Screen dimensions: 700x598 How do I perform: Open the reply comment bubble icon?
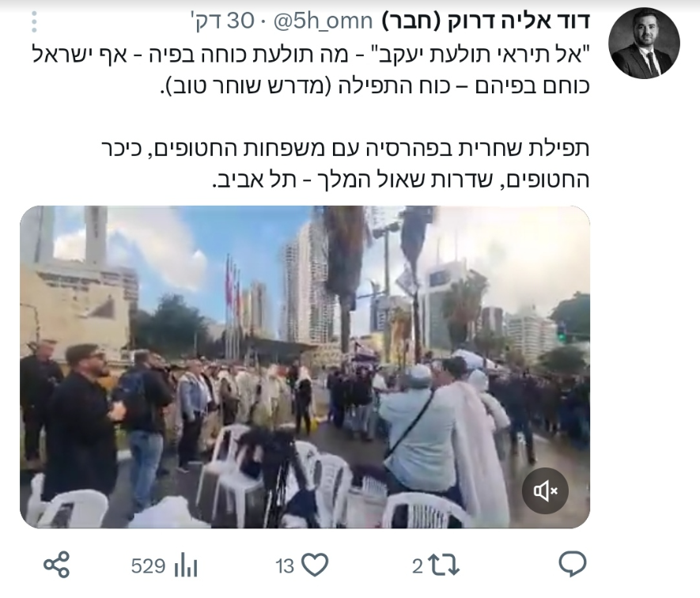click(573, 566)
